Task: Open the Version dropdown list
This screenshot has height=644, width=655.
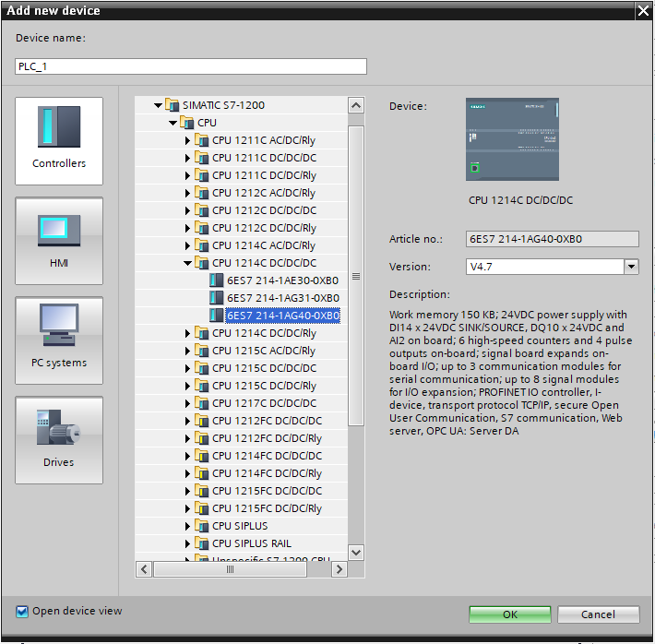Action: (631, 267)
